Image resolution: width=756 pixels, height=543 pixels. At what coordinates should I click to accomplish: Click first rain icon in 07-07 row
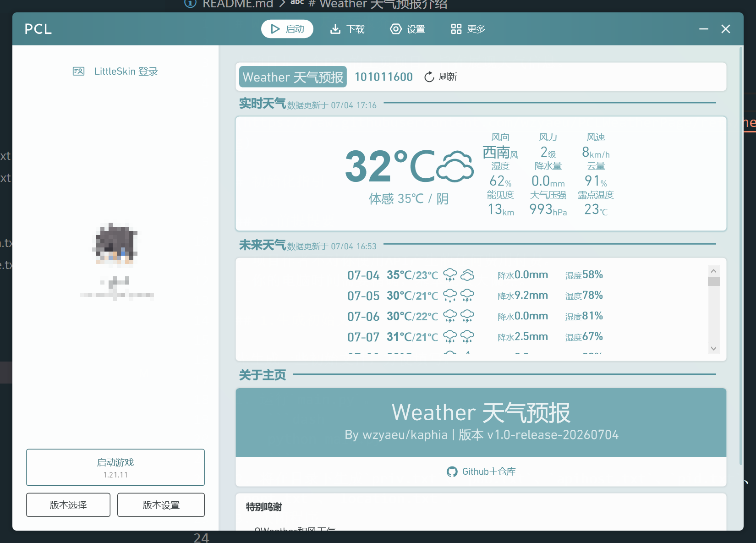(450, 336)
